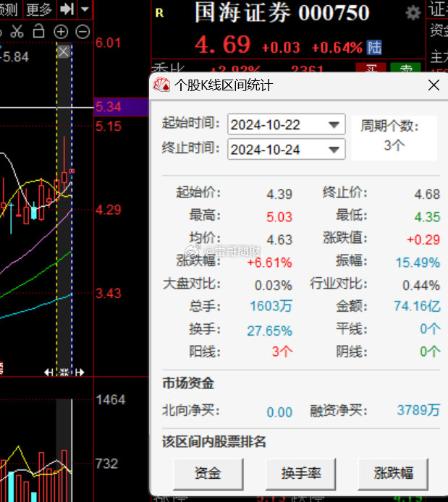Viewport: 448px width, 502px height.
Task: Click the 北向净买 value 0.00
Action: tap(279, 412)
